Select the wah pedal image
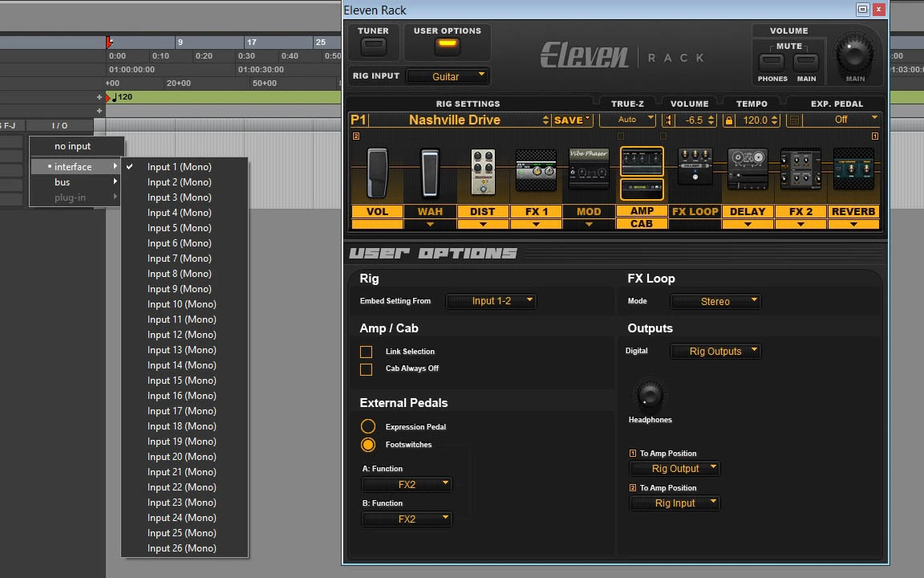This screenshot has width=924, height=578. (x=430, y=173)
